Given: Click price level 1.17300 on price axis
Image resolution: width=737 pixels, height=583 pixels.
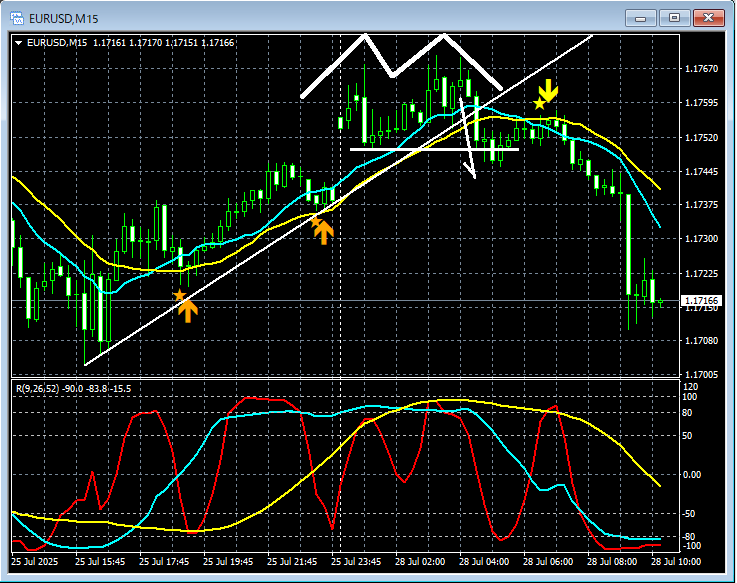Looking at the screenshot, I should click(x=701, y=239).
